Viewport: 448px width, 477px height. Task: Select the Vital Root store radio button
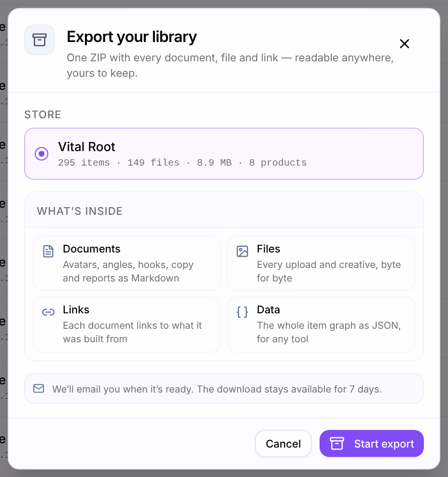42,154
